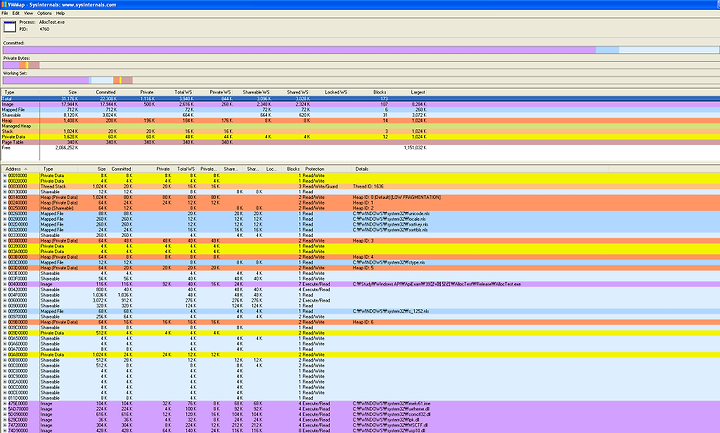720x433 pixels.
Task: Open the Help menu
Action: tap(60, 13)
